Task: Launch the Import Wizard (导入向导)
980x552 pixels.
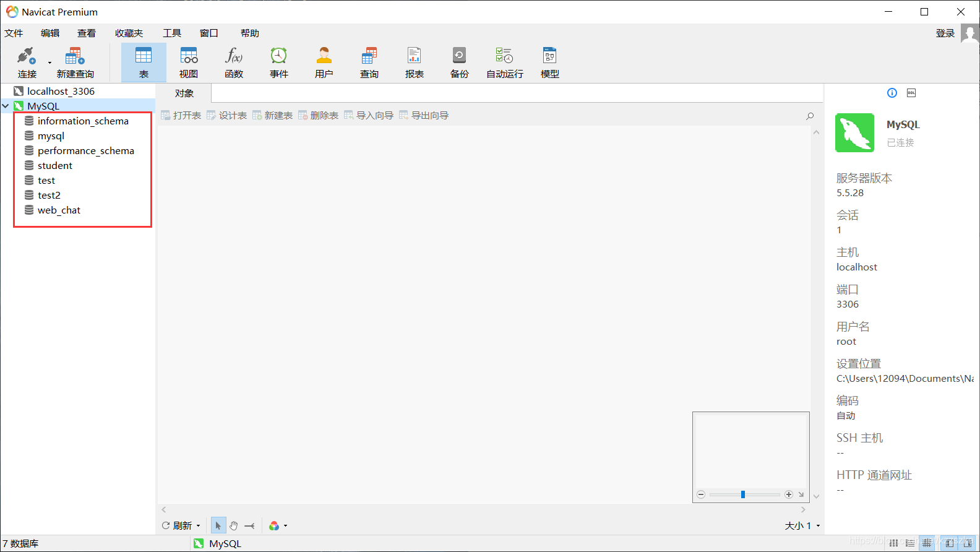Action: click(x=369, y=116)
